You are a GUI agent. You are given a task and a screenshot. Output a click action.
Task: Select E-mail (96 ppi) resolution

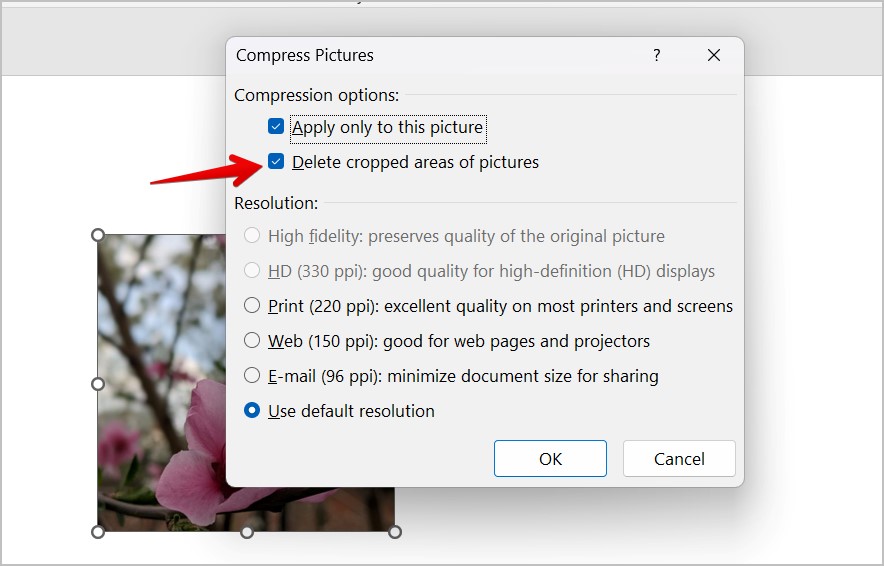point(251,375)
